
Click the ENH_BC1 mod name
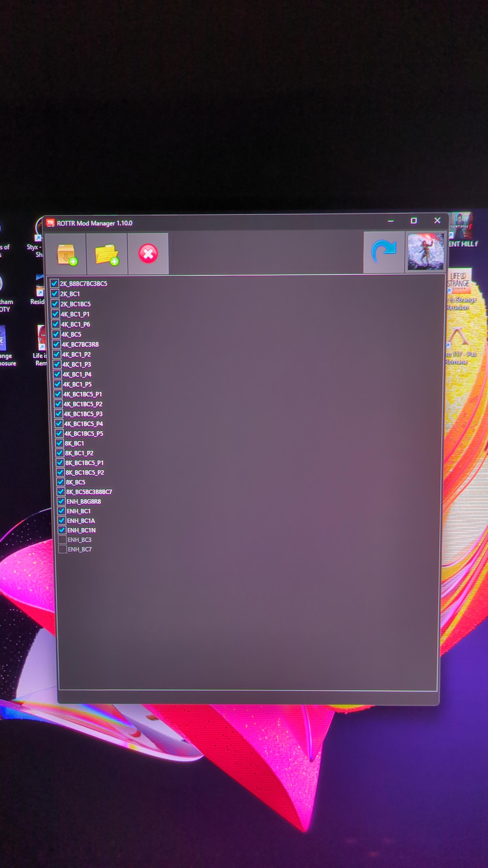point(79,511)
